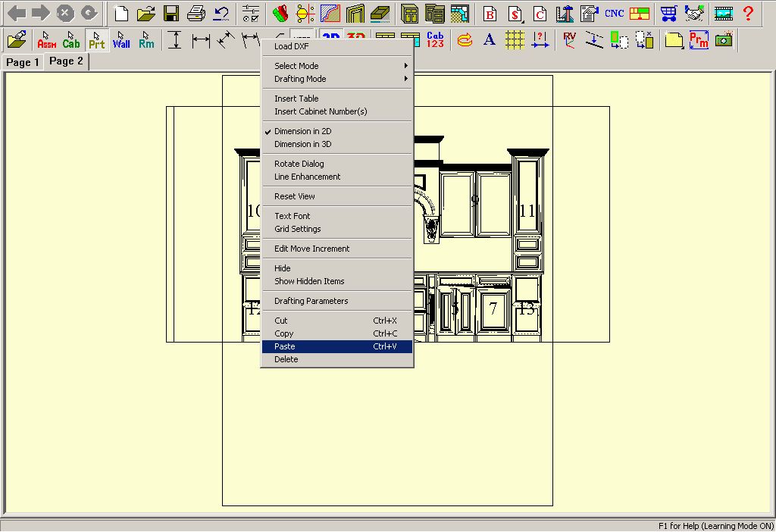Choose Delete in context menu

(337, 359)
